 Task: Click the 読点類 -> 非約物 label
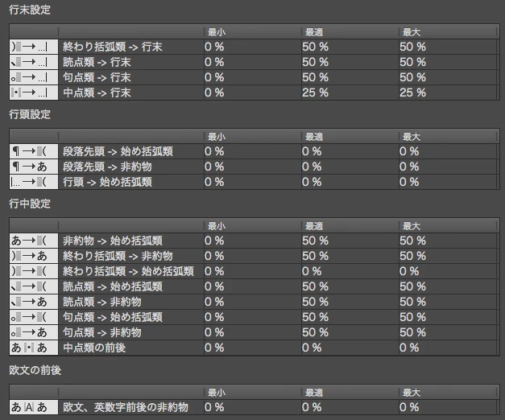pyautogui.click(x=102, y=302)
